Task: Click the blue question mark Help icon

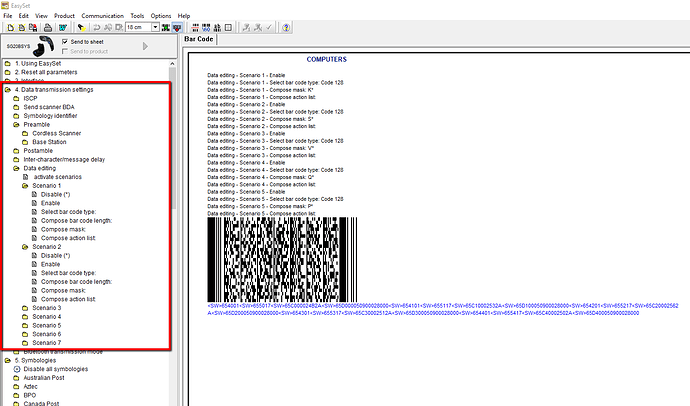Action: (286, 28)
